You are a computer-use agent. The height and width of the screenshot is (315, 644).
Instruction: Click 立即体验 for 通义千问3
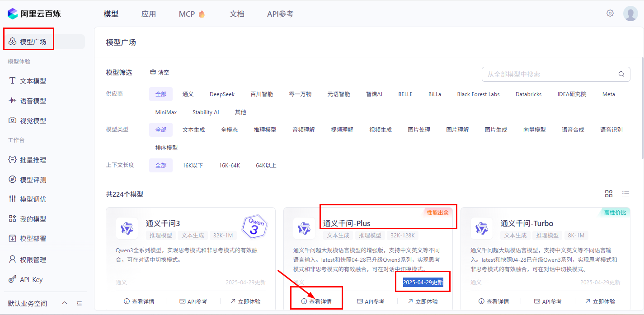click(x=245, y=301)
